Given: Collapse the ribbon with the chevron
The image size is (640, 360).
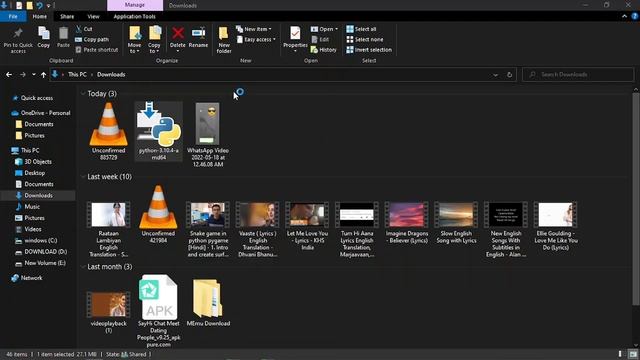Looking at the screenshot, I should pos(624,17).
